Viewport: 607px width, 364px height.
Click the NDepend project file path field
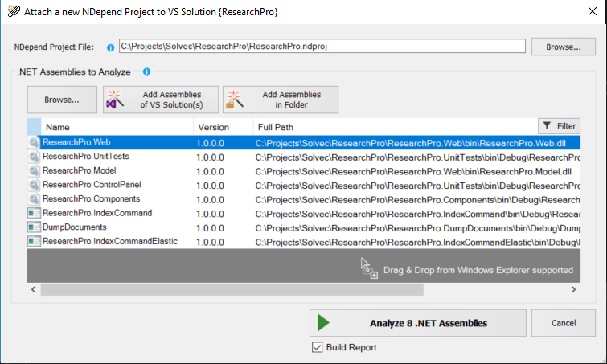click(x=322, y=46)
